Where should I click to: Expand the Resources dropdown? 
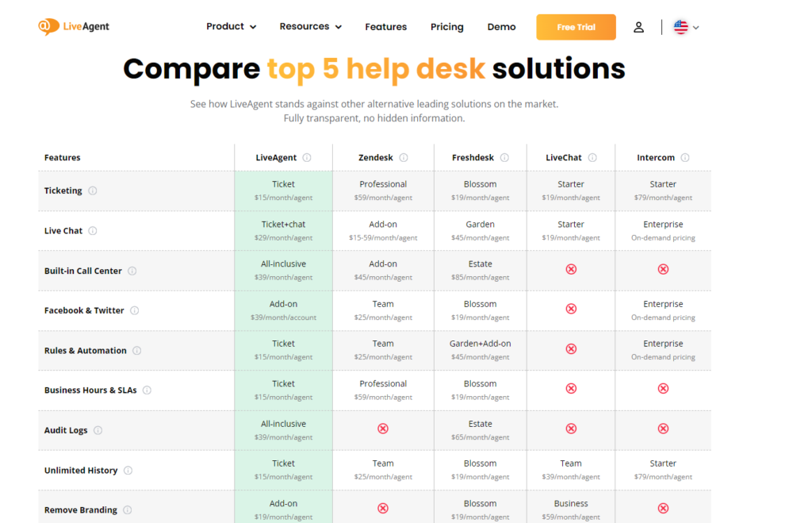pyautogui.click(x=310, y=26)
